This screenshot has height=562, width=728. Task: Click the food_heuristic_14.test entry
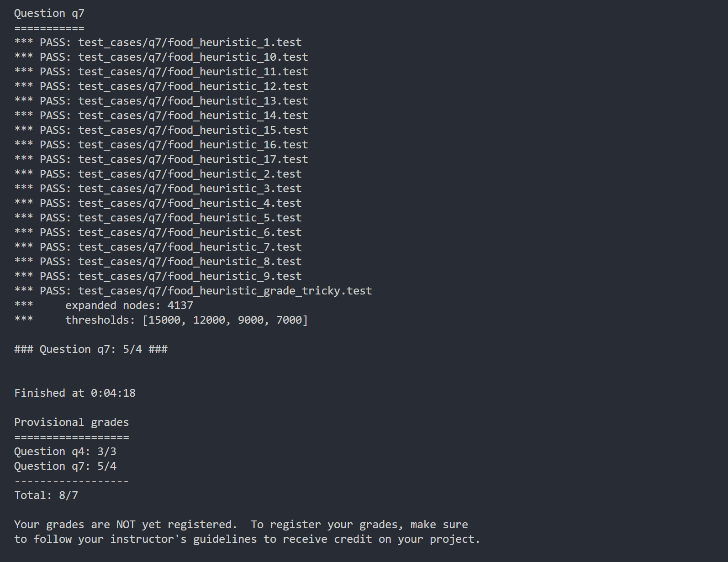(161, 116)
